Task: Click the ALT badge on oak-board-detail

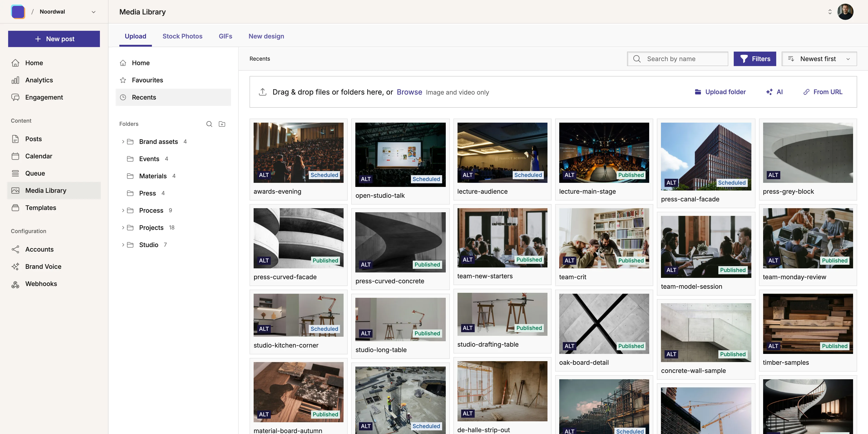Action: tap(569, 346)
